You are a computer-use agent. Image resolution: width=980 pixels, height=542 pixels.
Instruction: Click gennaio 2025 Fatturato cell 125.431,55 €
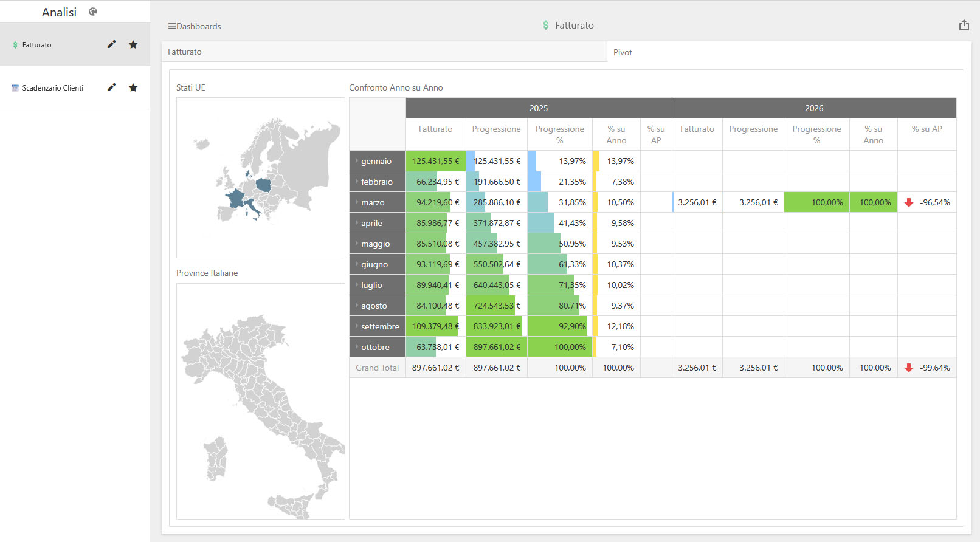coord(436,161)
